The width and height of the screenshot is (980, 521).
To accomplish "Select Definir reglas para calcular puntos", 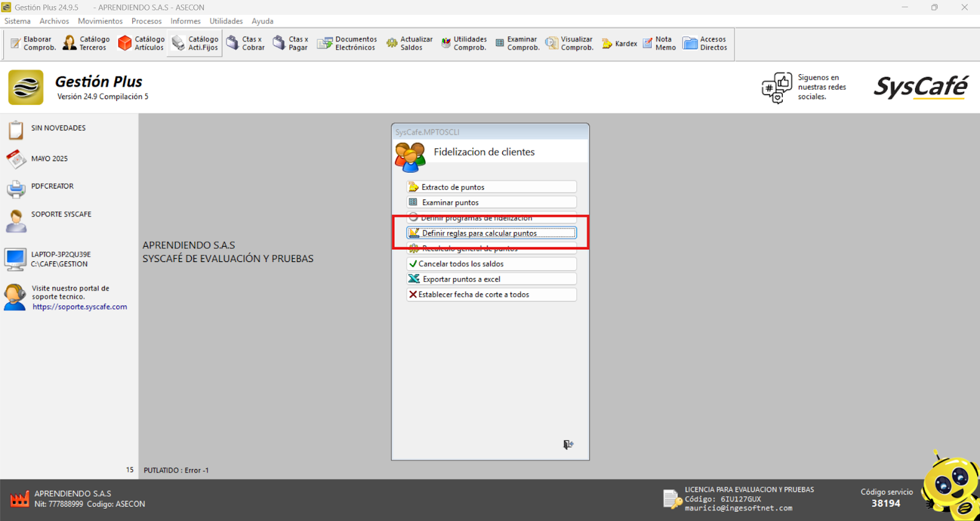I will coord(491,233).
